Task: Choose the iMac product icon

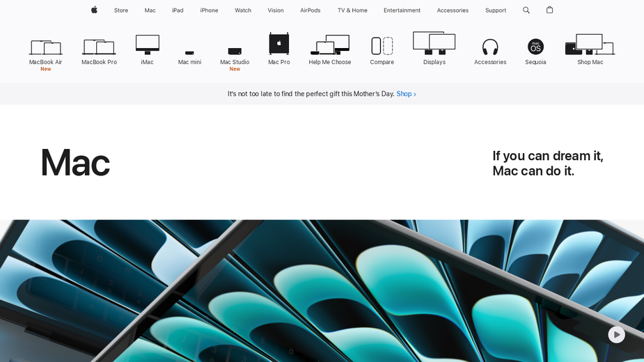Action: [x=148, y=45]
